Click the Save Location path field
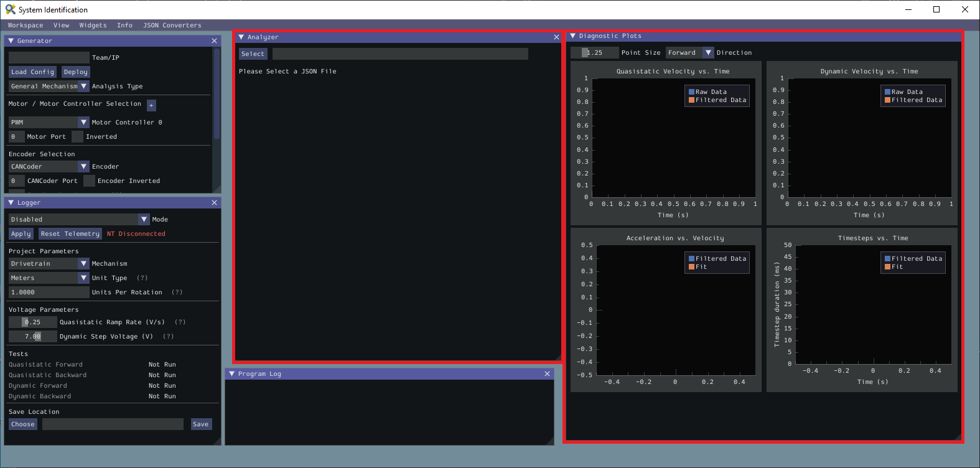Screen dimensions: 980x468 (x=113, y=424)
